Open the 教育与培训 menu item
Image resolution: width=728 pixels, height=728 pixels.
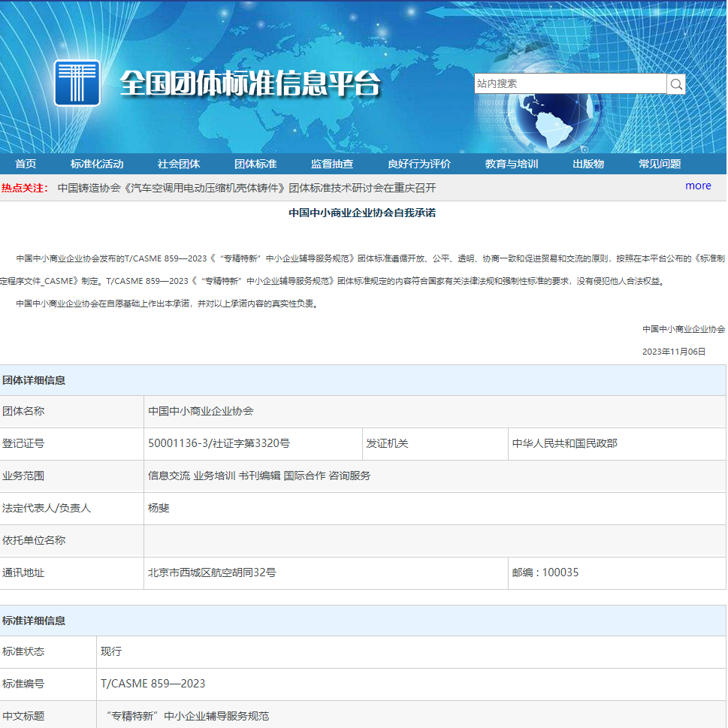pos(511,164)
